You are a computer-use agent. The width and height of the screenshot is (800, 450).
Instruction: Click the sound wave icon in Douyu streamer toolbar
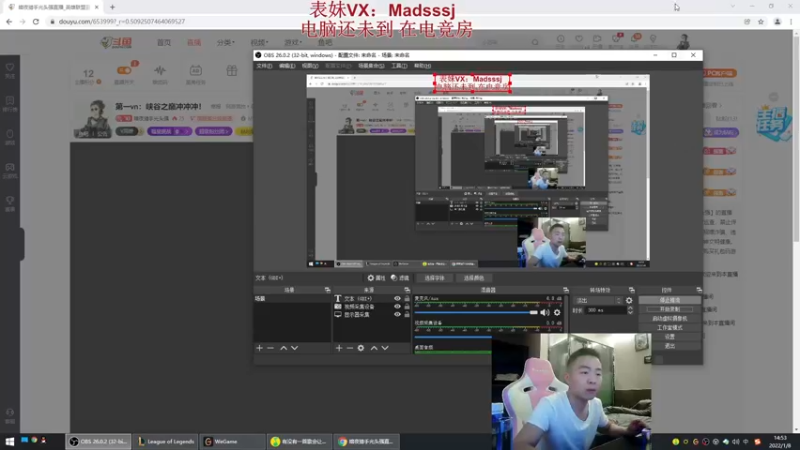[x=160, y=70]
